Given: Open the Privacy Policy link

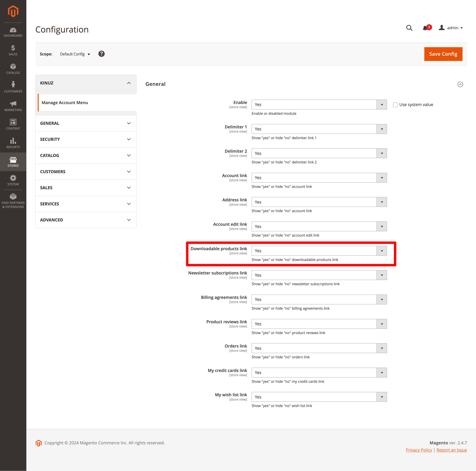Looking at the screenshot, I should coord(419,450).
